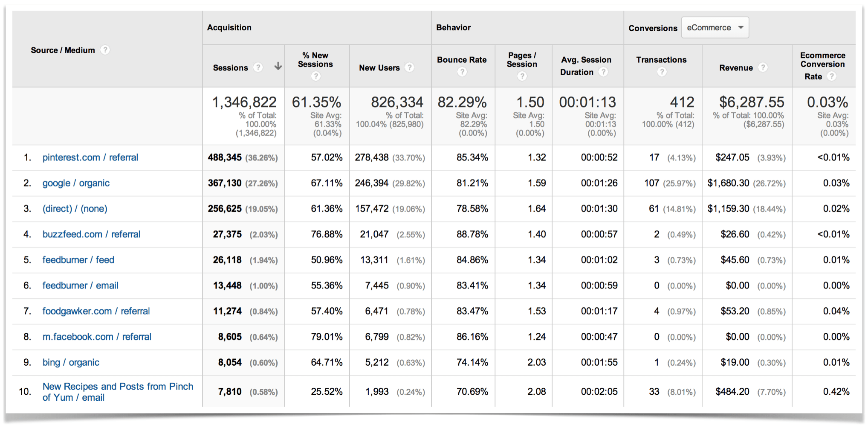View the buzzfeed.com / referral source
The image size is (868, 431).
pyautogui.click(x=91, y=234)
